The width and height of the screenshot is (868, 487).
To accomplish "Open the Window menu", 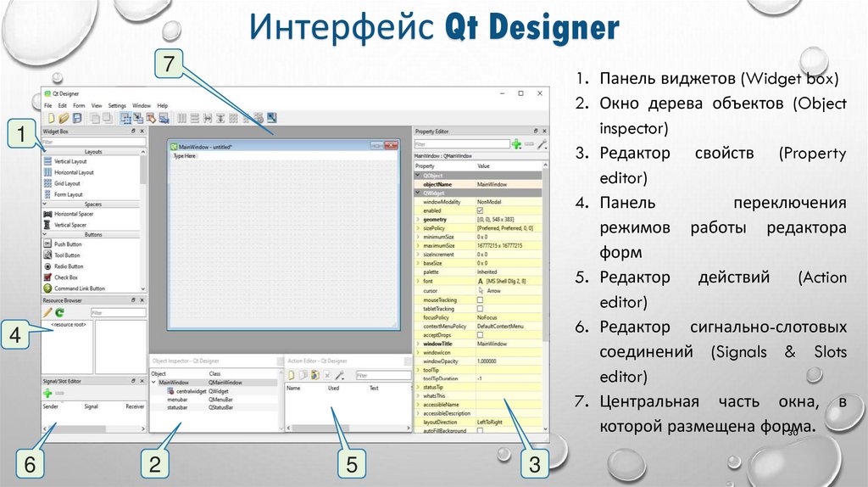I will [142, 105].
